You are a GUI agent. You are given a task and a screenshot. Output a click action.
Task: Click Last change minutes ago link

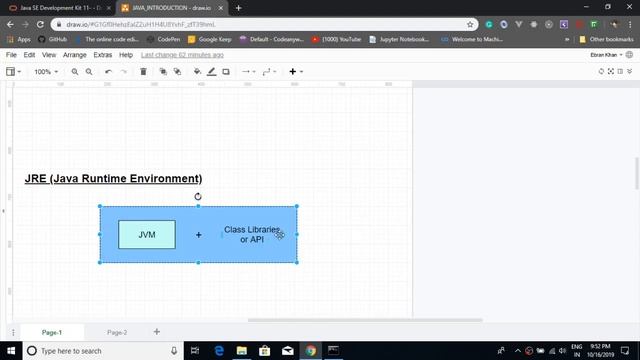pyautogui.click(x=182, y=55)
